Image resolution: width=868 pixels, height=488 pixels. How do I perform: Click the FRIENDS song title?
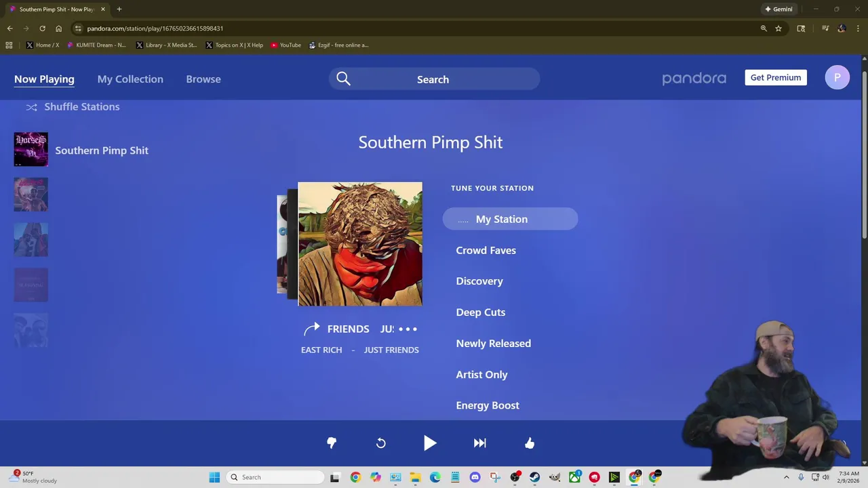(349, 329)
